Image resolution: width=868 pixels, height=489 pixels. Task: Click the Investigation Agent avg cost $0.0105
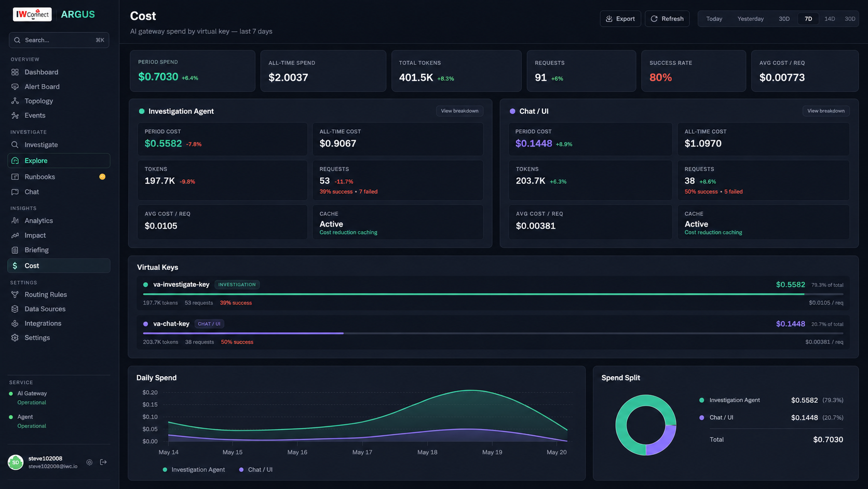[x=161, y=226]
